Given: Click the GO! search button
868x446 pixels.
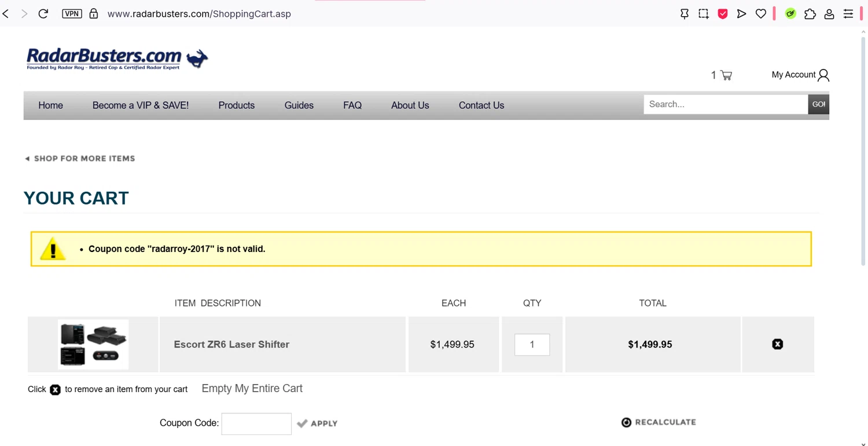Looking at the screenshot, I should click(x=819, y=104).
